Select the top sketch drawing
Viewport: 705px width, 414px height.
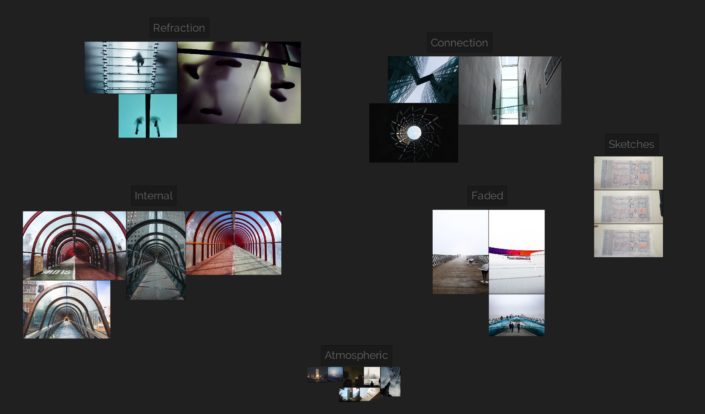coord(628,173)
